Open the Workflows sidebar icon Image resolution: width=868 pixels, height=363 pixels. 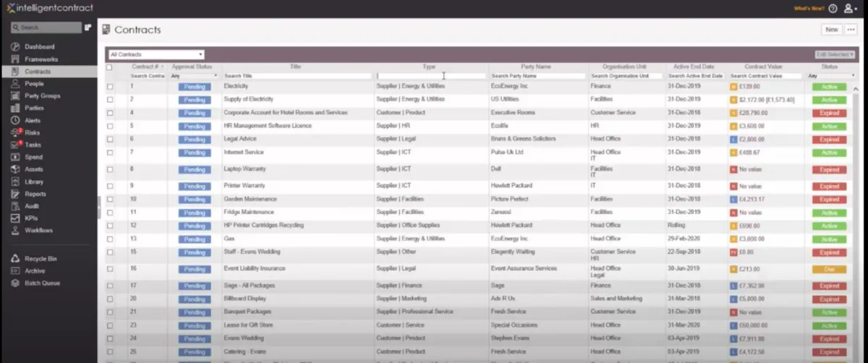pyautogui.click(x=16, y=231)
